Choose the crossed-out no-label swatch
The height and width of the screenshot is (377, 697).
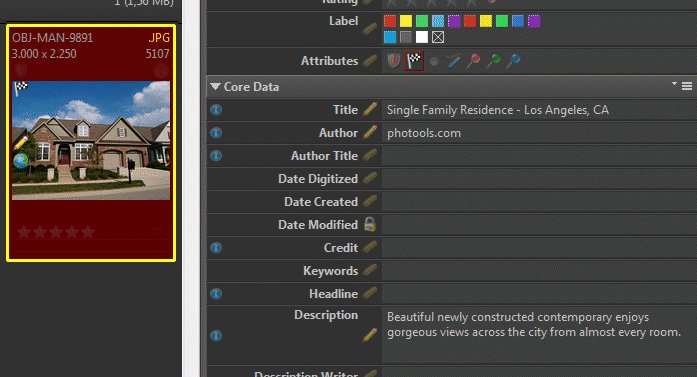[438, 37]
